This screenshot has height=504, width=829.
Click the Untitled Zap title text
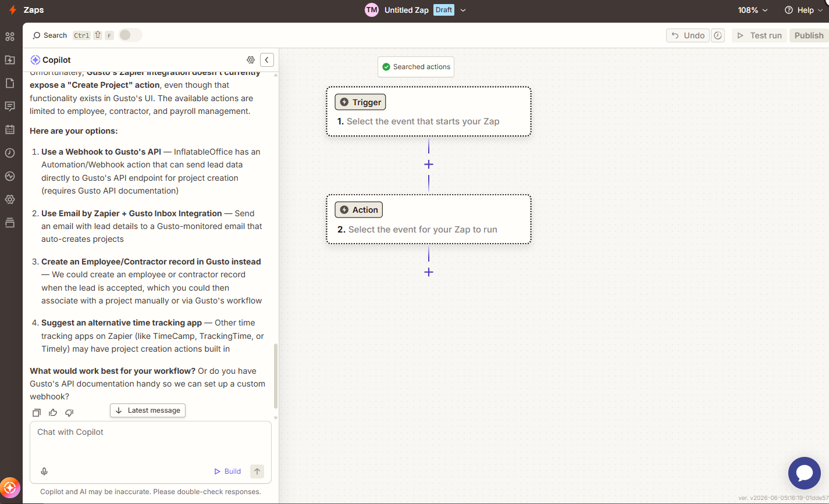407,10
